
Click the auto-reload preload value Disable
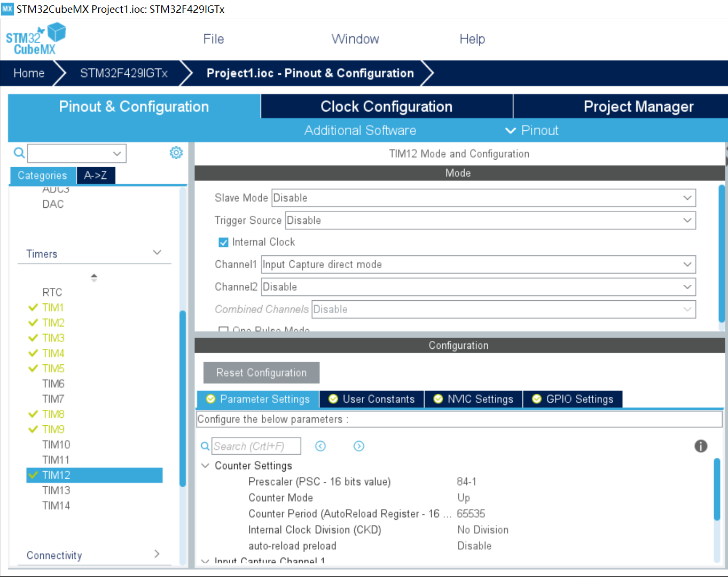(474, 546)
